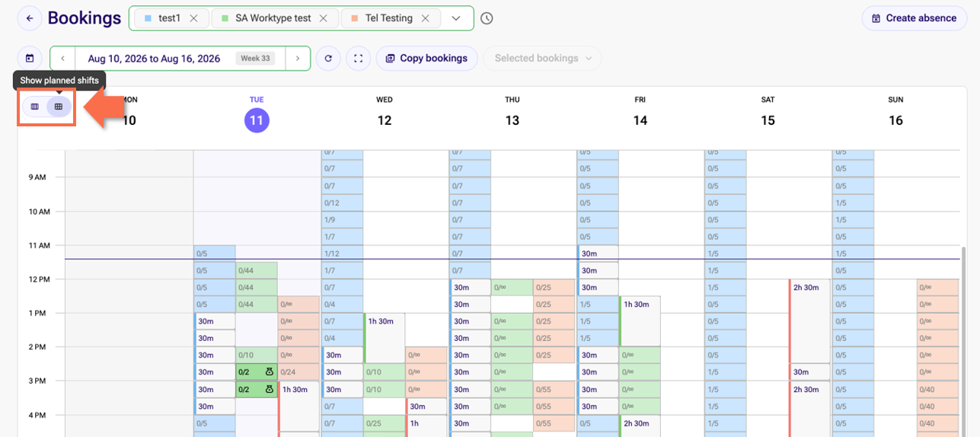Image resolution: width=980 pixels, height=437 pixels.
Task: Open the Selected bookings dropdown
Action: (542, 58)
